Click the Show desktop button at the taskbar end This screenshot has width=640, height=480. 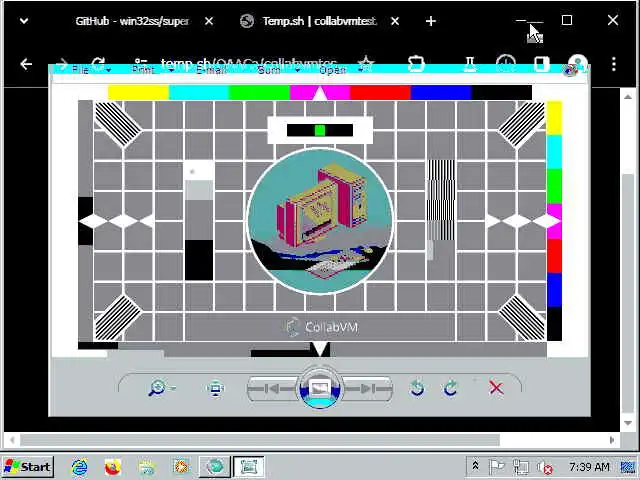coord(629,467)
